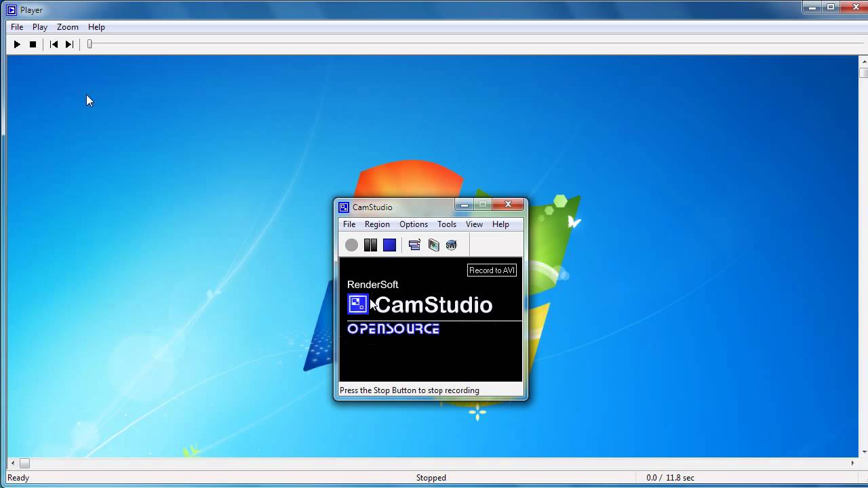Screen dimensions: 868x488
Task: Open CamStudio's Help menu
Action: click(x=500, y=224)
